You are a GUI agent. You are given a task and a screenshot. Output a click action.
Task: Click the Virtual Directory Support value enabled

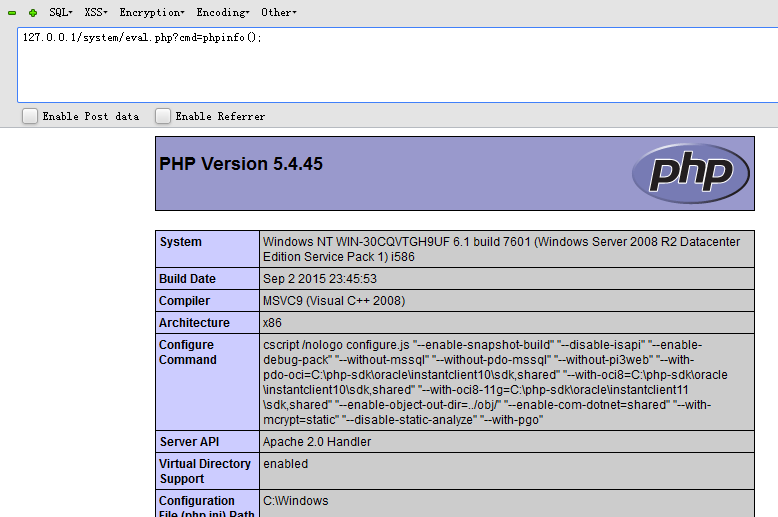point(286,463)
